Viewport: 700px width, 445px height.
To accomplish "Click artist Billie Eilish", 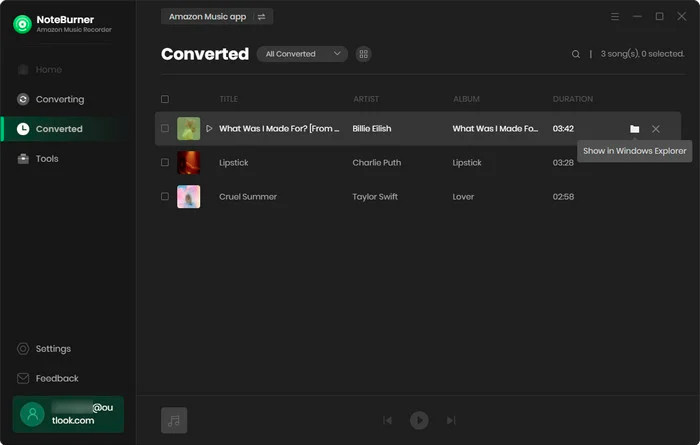I will pyautogui.click(x=372, y=129).
